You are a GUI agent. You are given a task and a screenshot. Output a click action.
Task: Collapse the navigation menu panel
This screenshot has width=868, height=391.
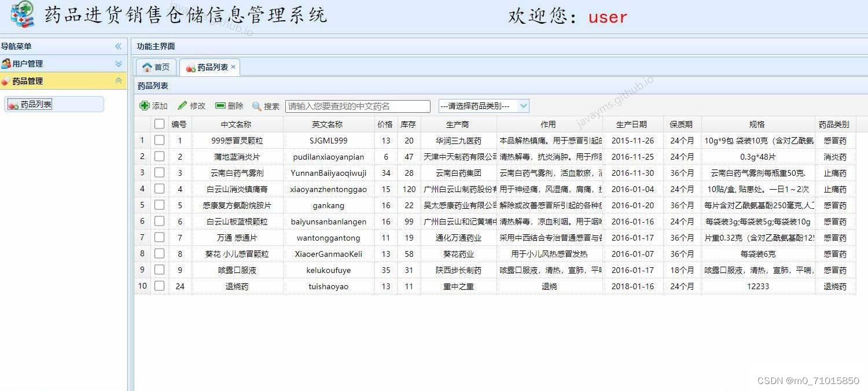119,46
